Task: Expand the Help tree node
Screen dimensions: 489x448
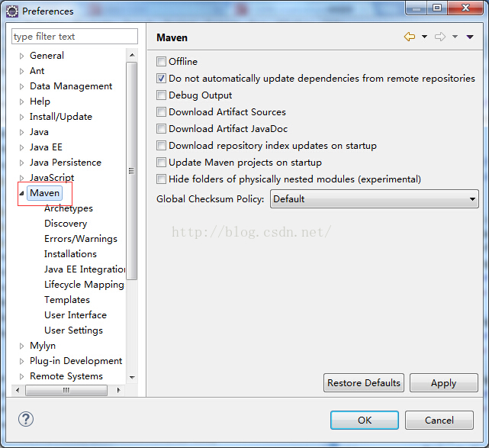Action: pos(21,102)
